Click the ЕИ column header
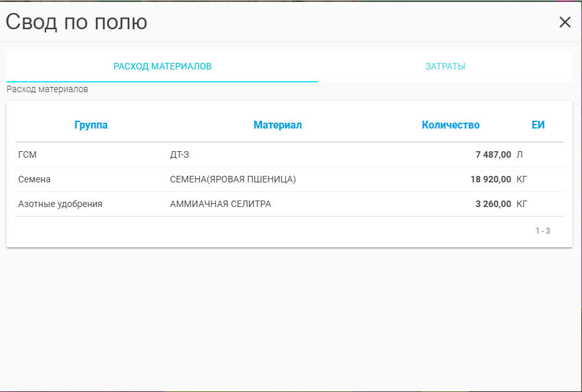Screen dimensions: 582x392 point(538,125)
